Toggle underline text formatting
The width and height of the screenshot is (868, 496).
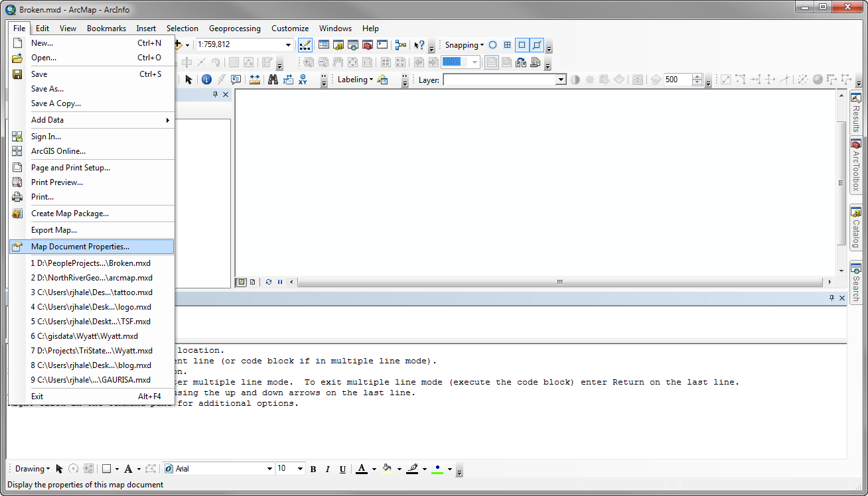click(342, 469)
